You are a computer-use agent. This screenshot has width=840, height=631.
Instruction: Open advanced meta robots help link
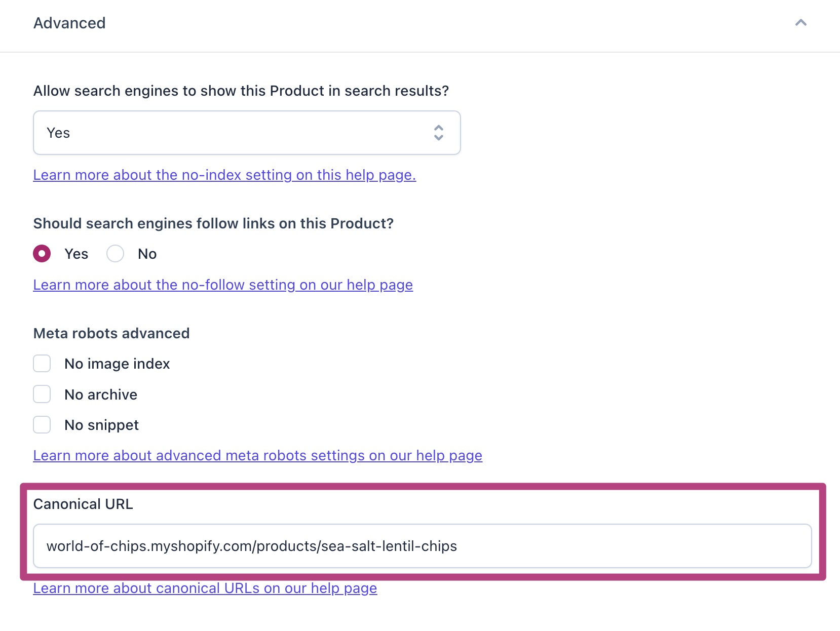tap(258, 455)
